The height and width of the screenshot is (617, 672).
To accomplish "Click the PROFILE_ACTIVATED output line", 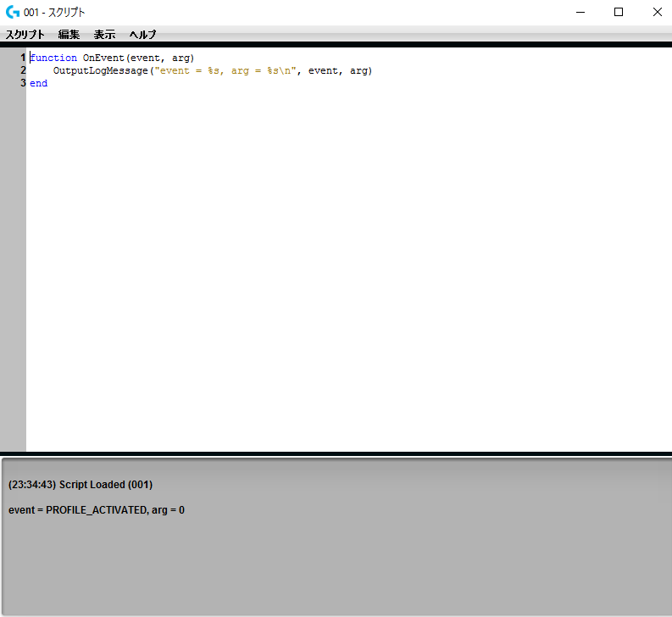I will click(97, 509).
